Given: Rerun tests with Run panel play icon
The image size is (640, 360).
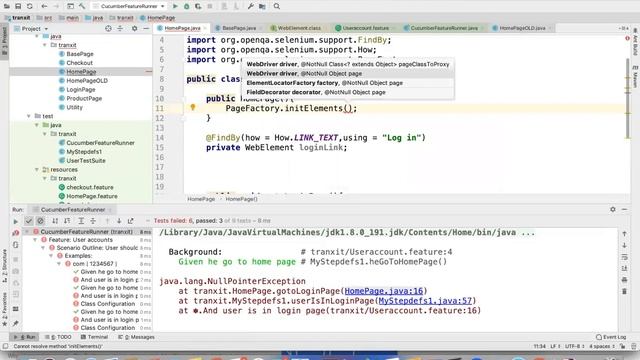Looking at the screenshot, I should 16,221.
